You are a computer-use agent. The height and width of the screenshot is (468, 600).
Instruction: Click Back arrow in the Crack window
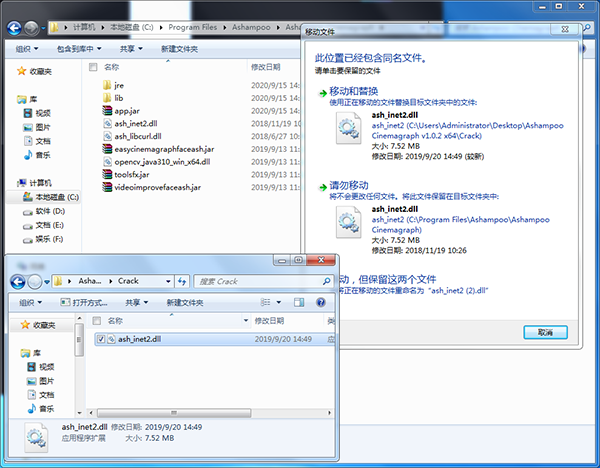point(18,282)
